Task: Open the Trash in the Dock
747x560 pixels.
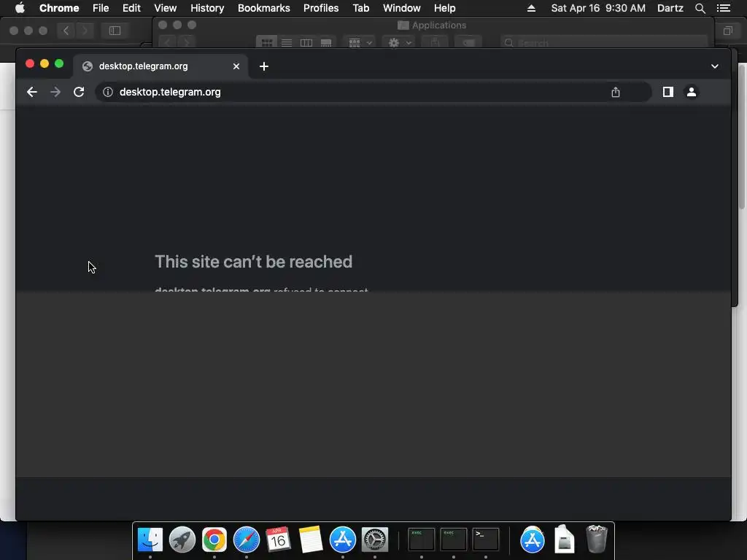Action: click(x=597, y=540)
